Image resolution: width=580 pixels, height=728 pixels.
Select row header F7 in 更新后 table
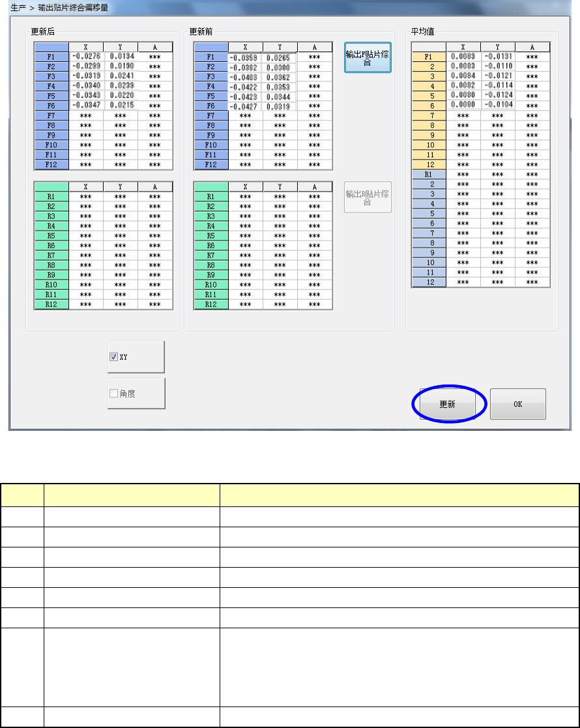point(51,115)
